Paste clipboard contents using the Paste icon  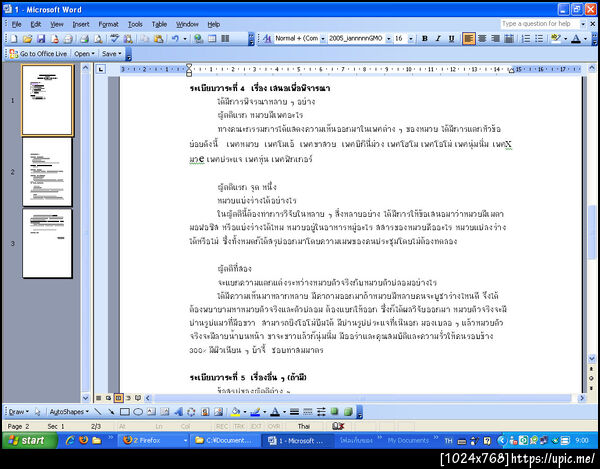158,39
